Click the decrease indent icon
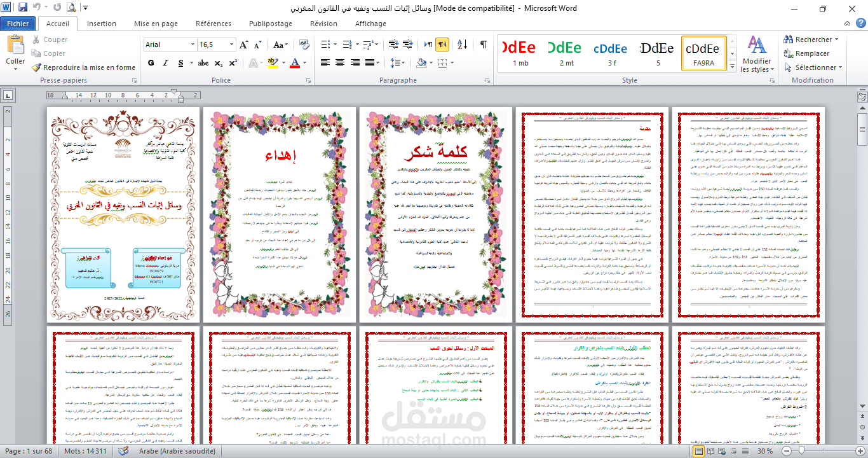The image size is (868, 458). click(x=393, y=45)
